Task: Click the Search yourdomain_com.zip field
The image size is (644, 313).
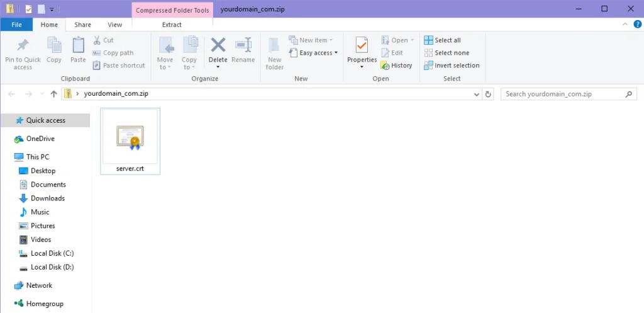Action: [x=563, y=94]
